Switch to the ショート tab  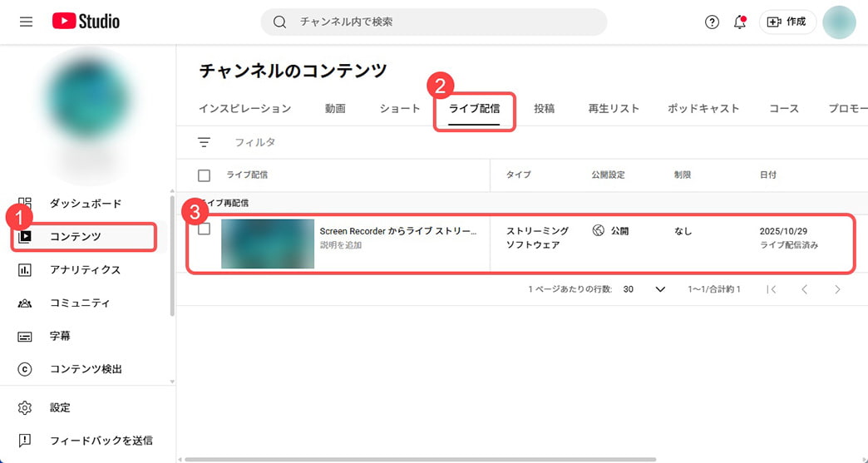[400, 108]
